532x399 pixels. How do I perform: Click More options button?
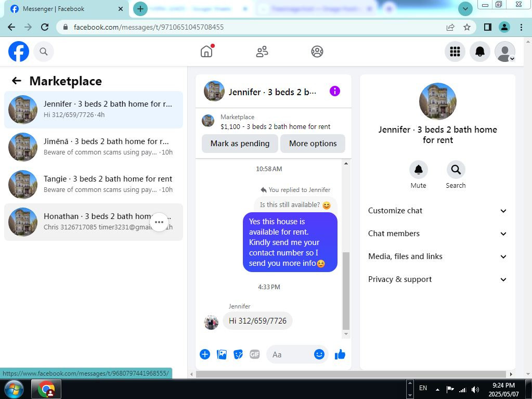[313, 144]
